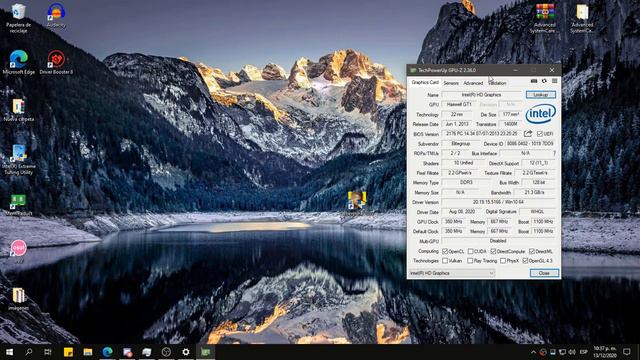Open Sticky Notes from the taskbar
The image size is (640, 360).
(68, 352)
